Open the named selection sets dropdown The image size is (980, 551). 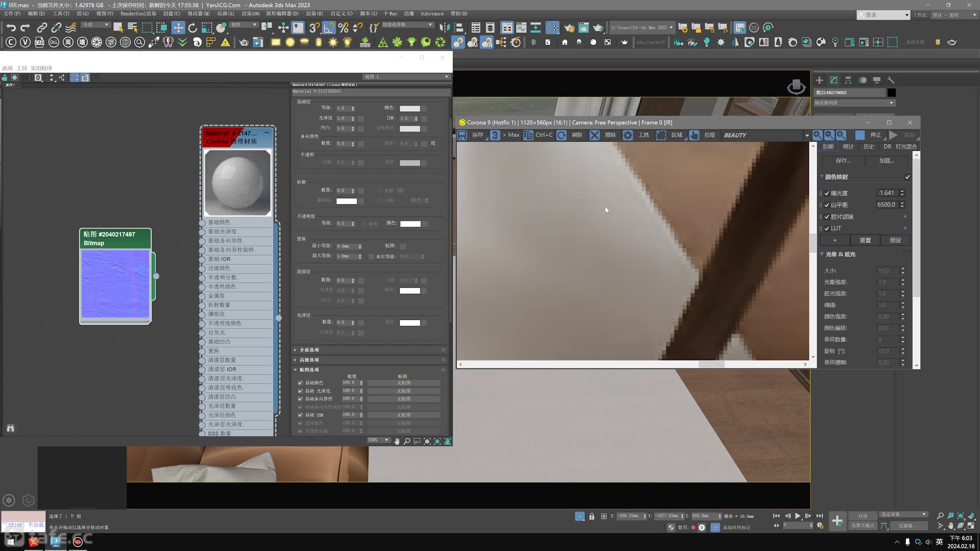[408, 24]
